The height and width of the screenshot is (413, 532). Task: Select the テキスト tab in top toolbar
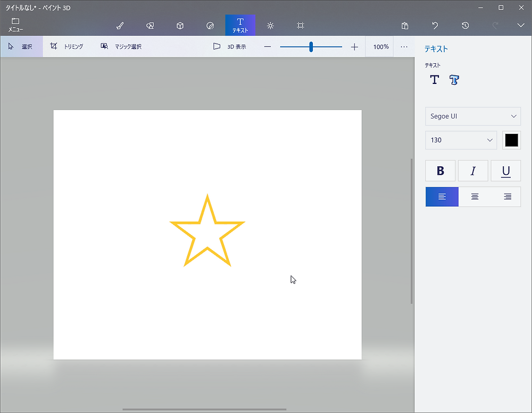tap(240, 25)
